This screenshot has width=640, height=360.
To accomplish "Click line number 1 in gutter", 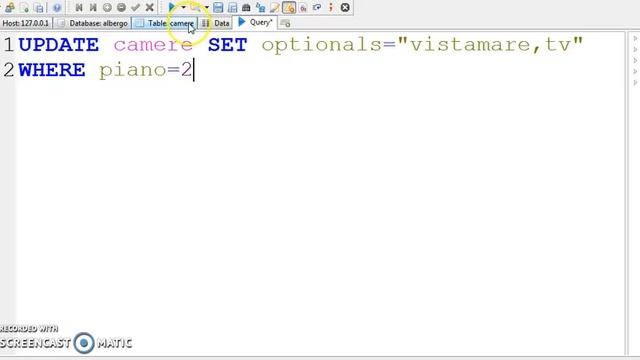I will (9, 45).
